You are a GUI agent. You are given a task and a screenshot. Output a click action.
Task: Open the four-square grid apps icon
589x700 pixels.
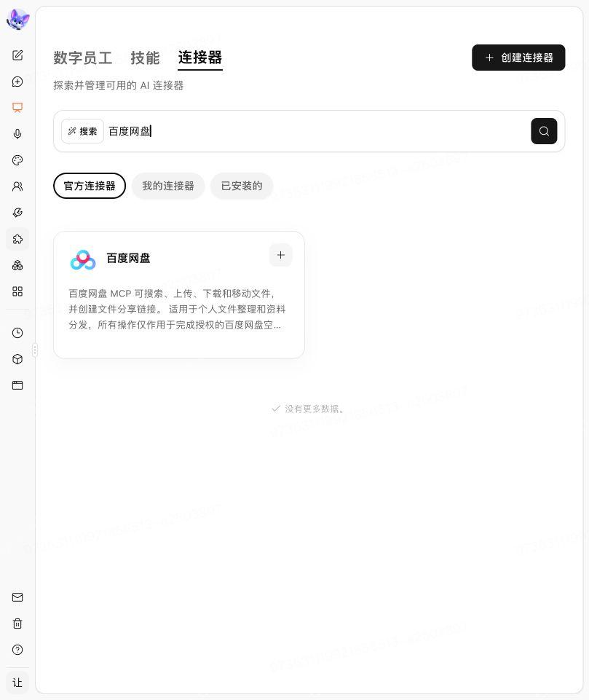pos(17,291)
